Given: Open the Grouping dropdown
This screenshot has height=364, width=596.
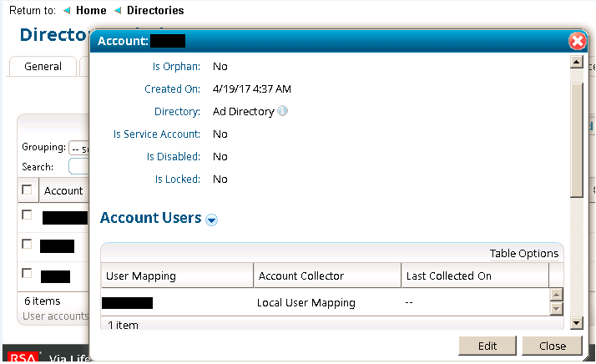Looking at the screenshot, I should point(79,148).
